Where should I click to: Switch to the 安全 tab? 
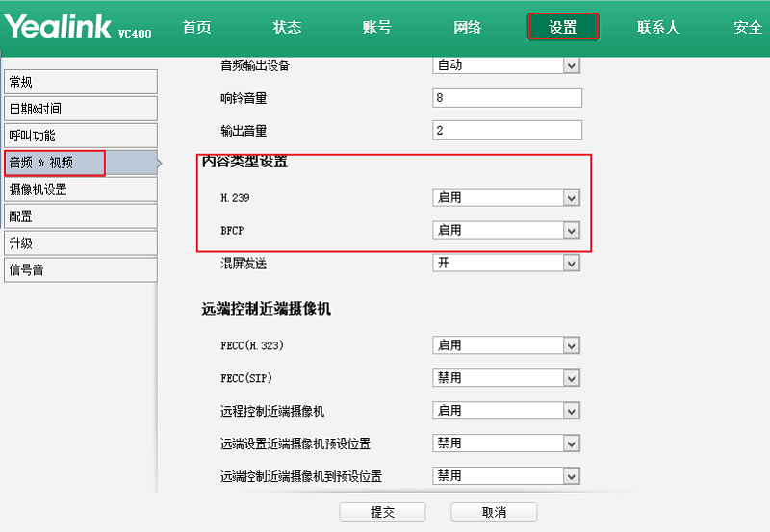[x=748, y=27]
